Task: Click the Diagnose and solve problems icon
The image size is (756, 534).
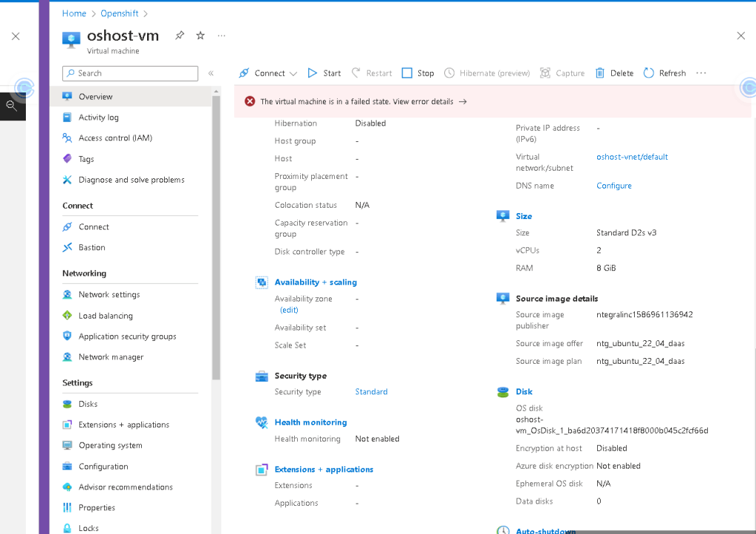Action: (x=67, y=180)
